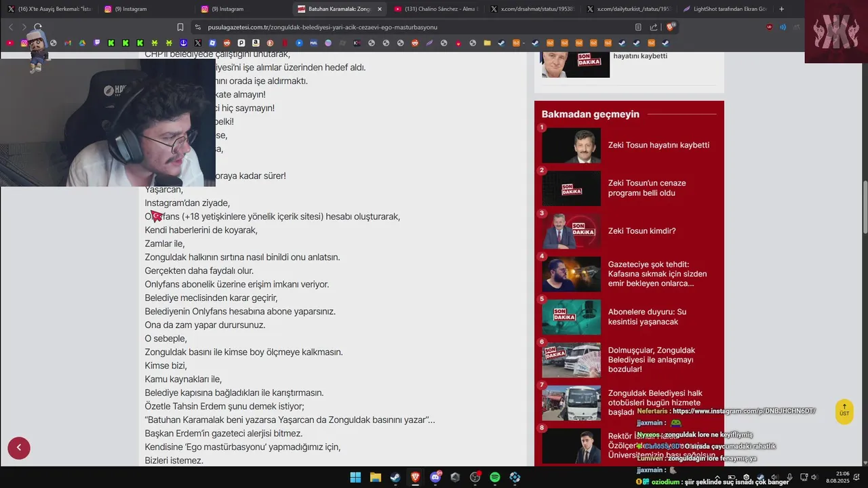Click the 'Bakmadan geçmeyin' section heading
Screen dimensions: 868x488
(590, 114)
